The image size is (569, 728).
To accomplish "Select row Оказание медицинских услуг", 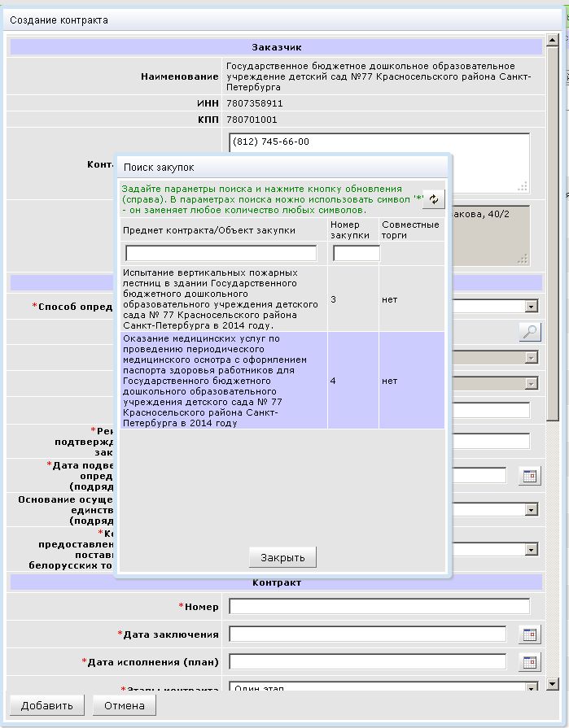I will tap(282, 380).
